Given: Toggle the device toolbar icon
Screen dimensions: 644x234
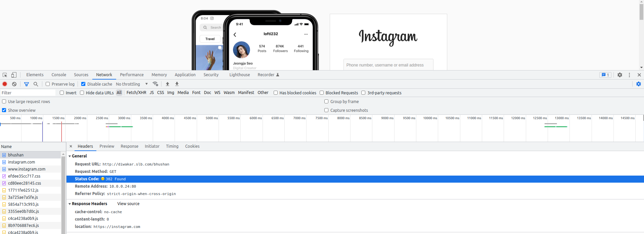Looking at the screenshot, I should point(14,75).
